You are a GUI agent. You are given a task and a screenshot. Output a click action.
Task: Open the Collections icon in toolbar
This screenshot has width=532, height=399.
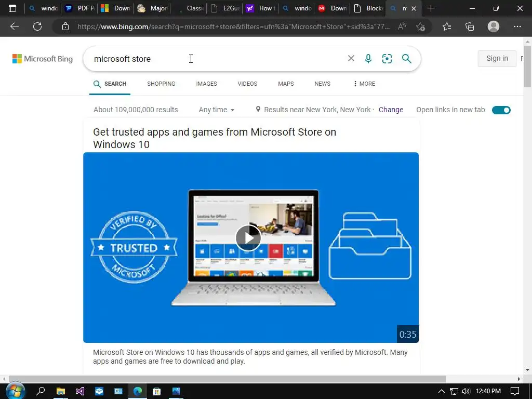(470, 26)
